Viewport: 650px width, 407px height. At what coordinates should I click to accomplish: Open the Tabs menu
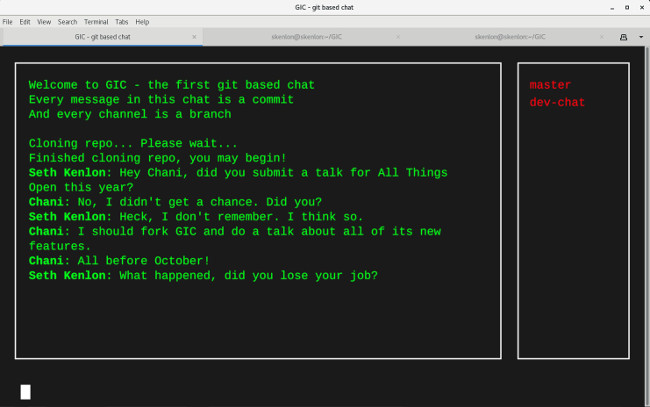pos(121,21)
